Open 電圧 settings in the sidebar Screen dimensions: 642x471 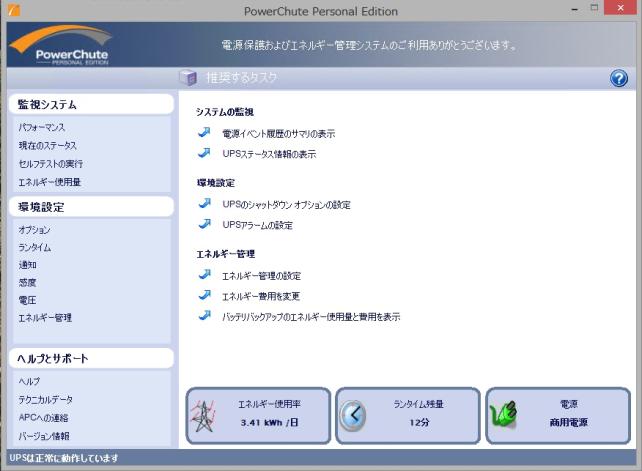pyautogui.click(x=27, y=300)
